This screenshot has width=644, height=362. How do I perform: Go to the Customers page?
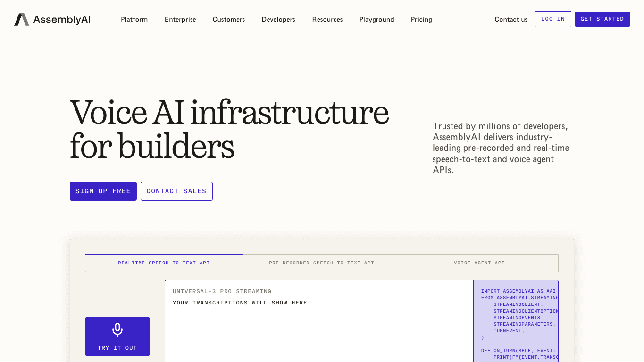tap(229, 19)
